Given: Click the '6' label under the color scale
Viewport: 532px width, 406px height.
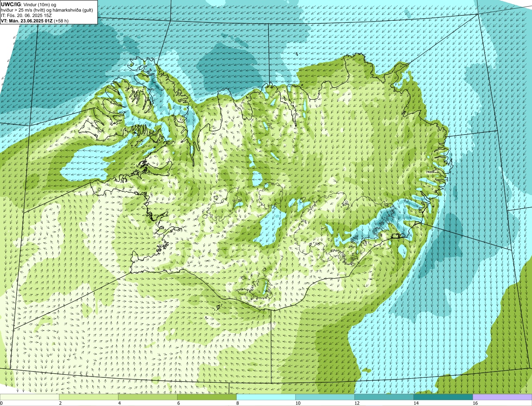Looking at the screenshot, I should (x=178, y=403).
